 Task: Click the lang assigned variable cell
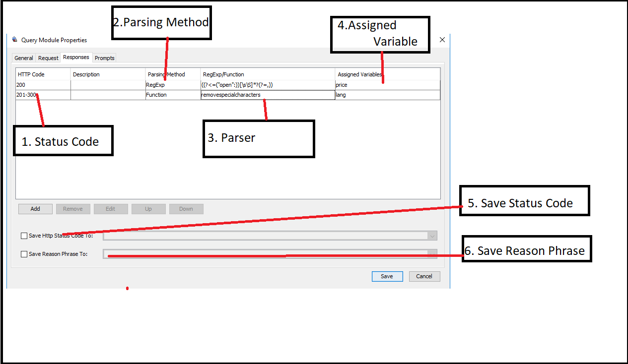(x=388, y=95)
